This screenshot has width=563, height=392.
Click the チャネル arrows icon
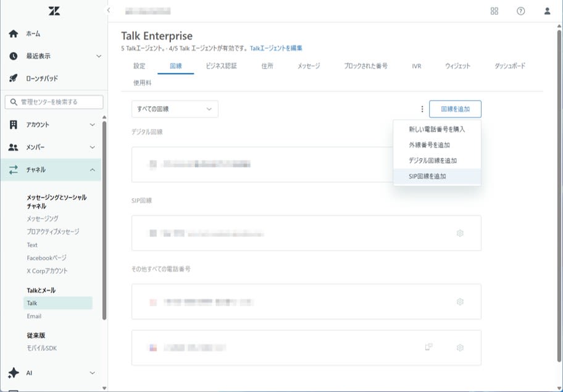[x=14, y=170]
